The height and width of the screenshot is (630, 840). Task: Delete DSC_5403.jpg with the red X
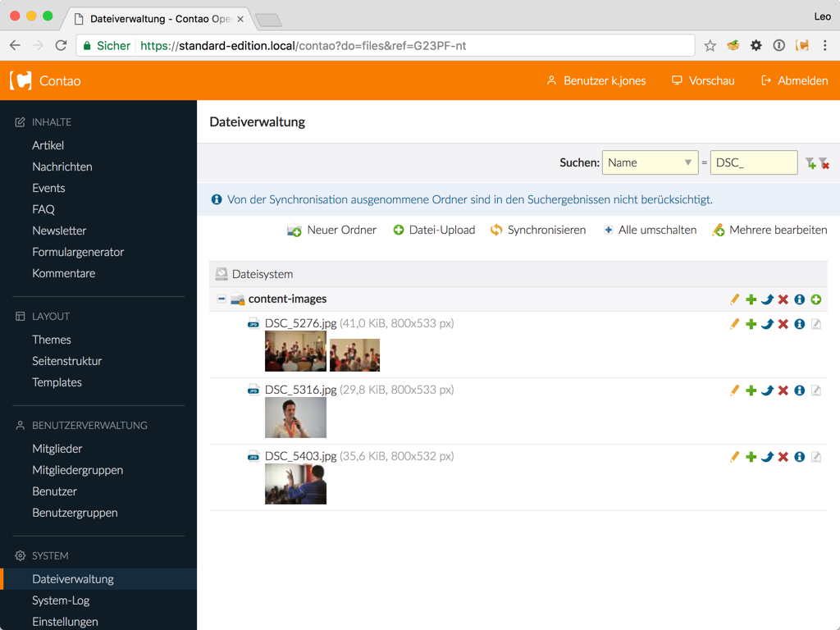[x=783, y=457]
